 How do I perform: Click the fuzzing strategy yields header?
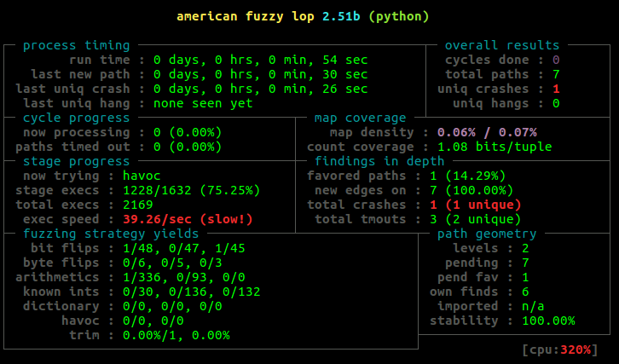(x=111, y=234)
